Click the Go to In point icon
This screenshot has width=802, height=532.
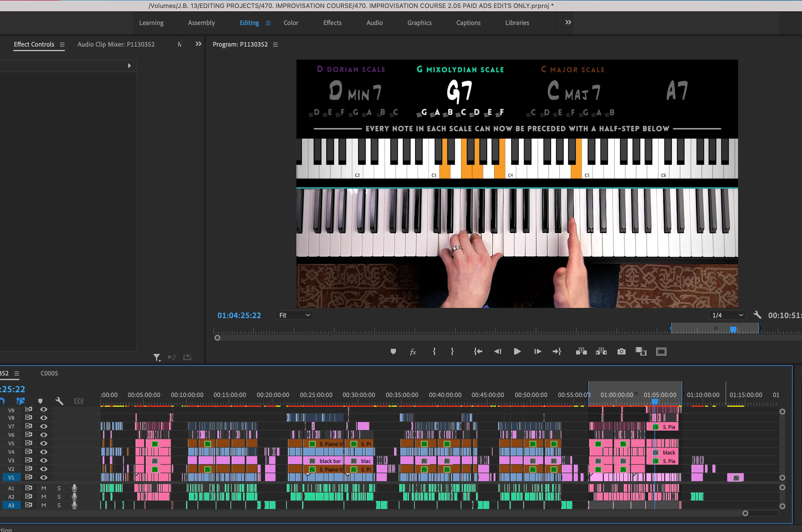(x=478, y=352)
